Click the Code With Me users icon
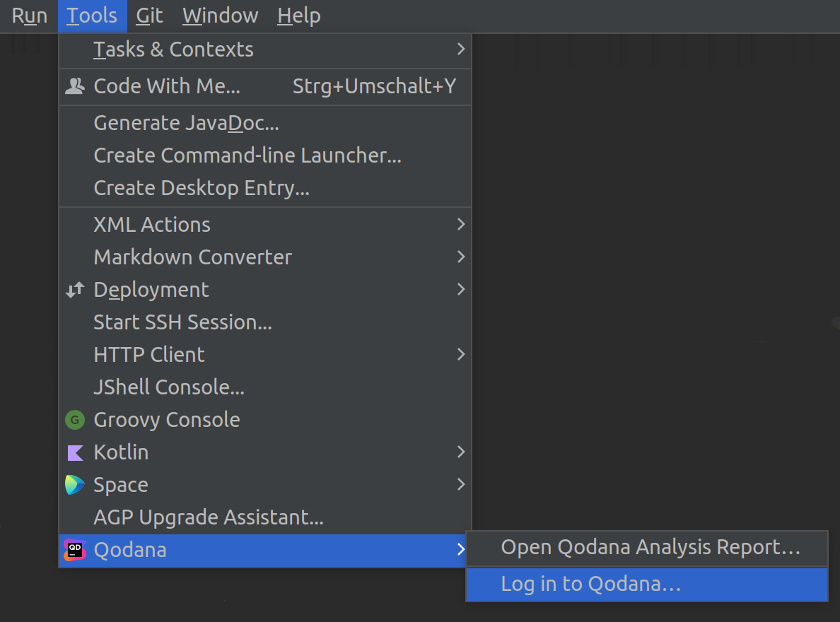 tap(74, 86)
